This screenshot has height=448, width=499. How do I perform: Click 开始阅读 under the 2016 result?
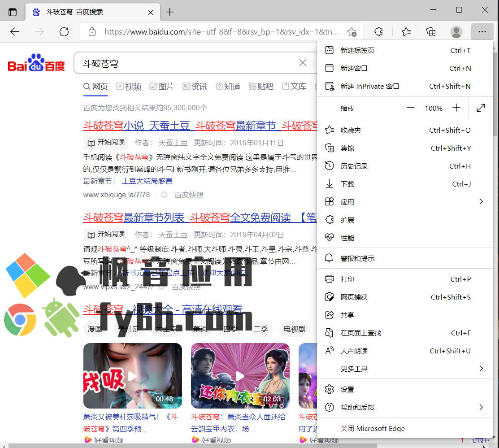point(106,143)
